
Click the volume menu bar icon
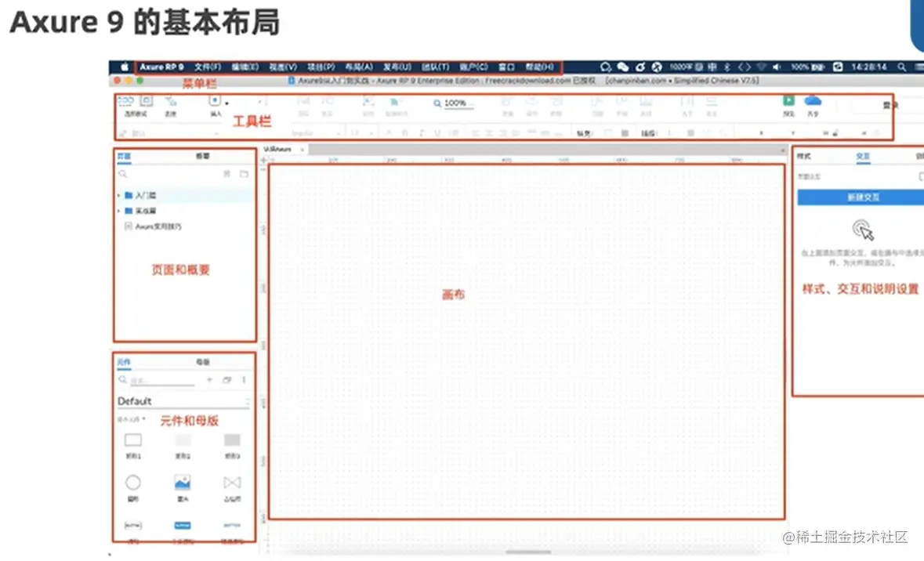[777, 67]
